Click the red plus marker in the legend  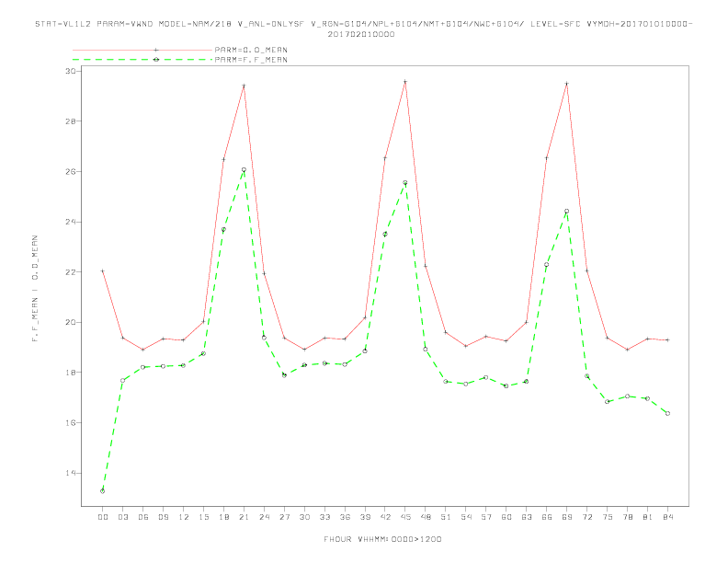[156, 50]
